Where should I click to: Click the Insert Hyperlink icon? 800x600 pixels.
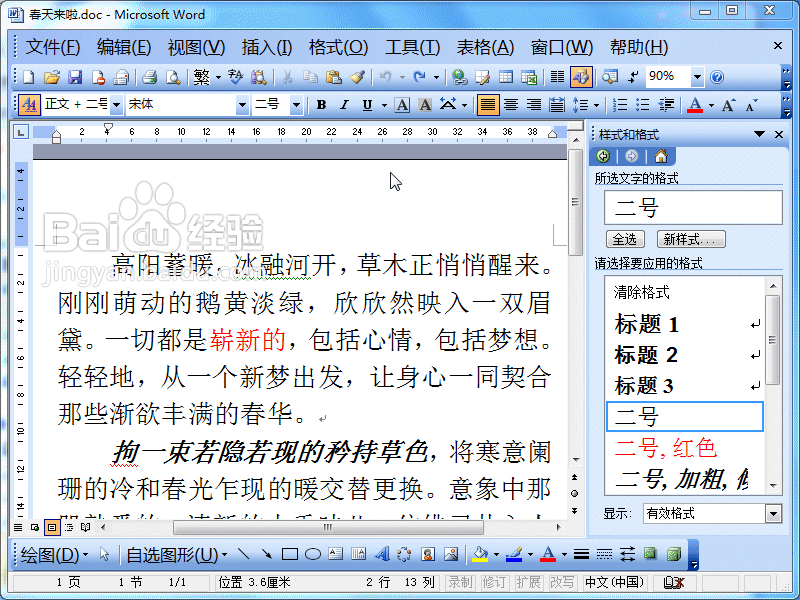(x=460, y=77)
